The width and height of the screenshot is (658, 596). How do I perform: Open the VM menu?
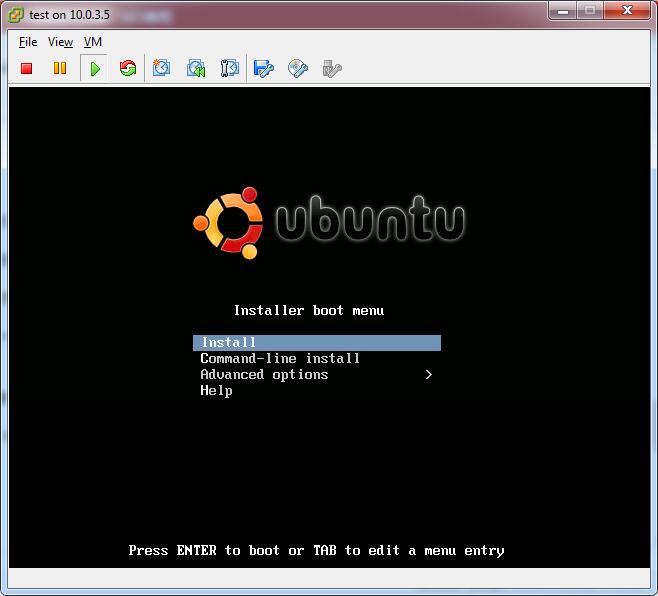(x=93, y=42)
